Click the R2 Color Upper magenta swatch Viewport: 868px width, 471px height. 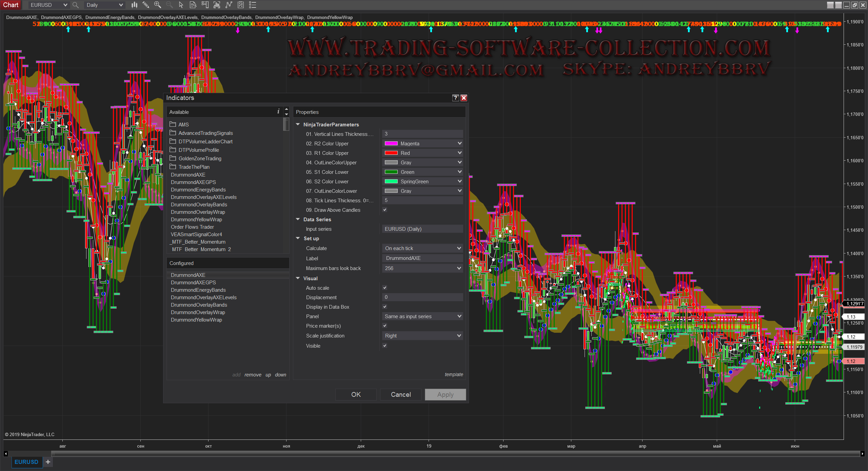pos(391,143)
